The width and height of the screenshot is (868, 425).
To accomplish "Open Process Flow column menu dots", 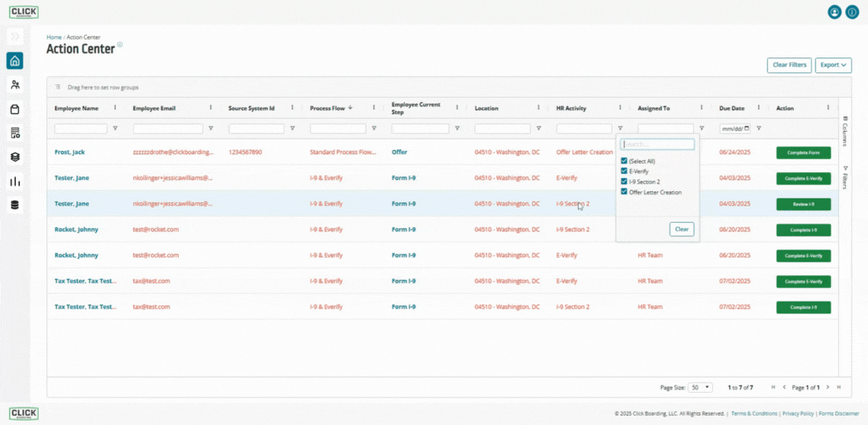I will 373,108.
